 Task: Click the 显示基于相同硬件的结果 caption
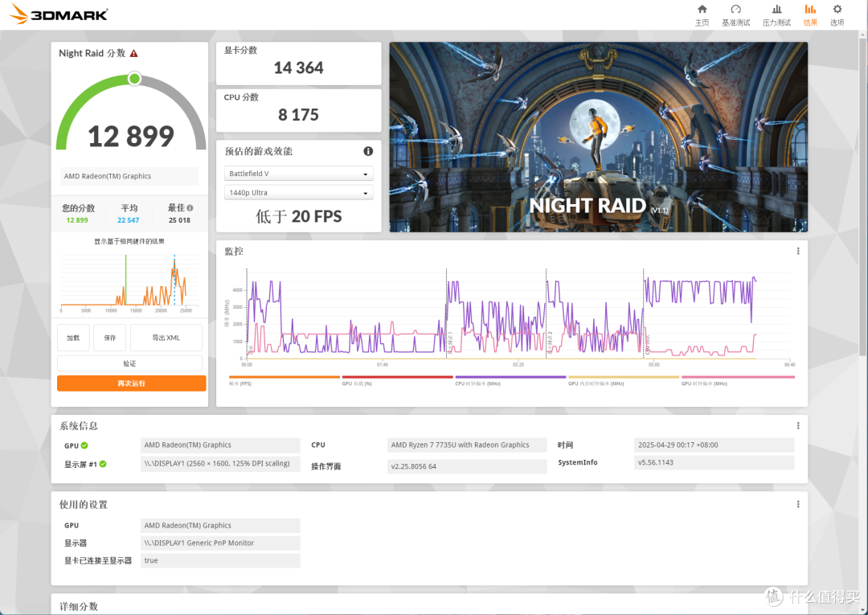coord(129,241)
